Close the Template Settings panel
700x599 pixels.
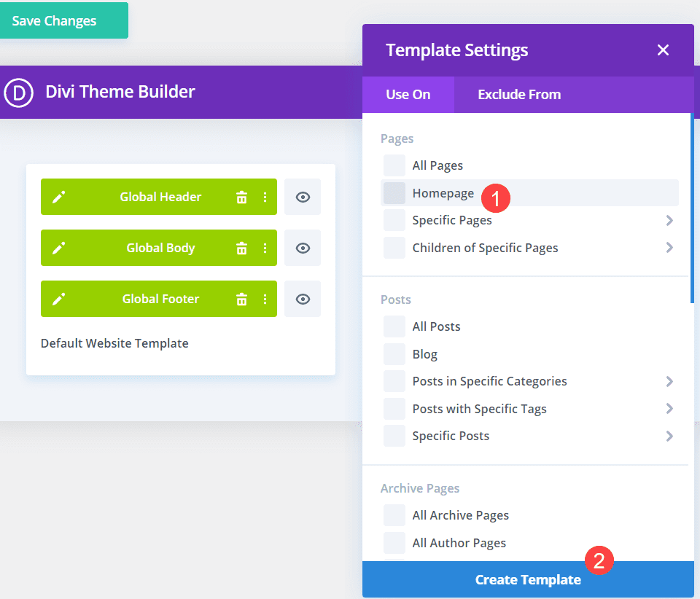(663, 50)
